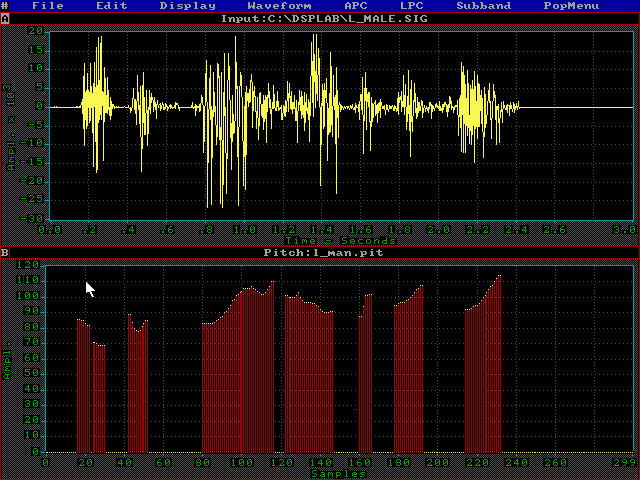This screenshot has width=640, height=480.
Task: Open the Subband menu
Action: click(x=484, y=6)
